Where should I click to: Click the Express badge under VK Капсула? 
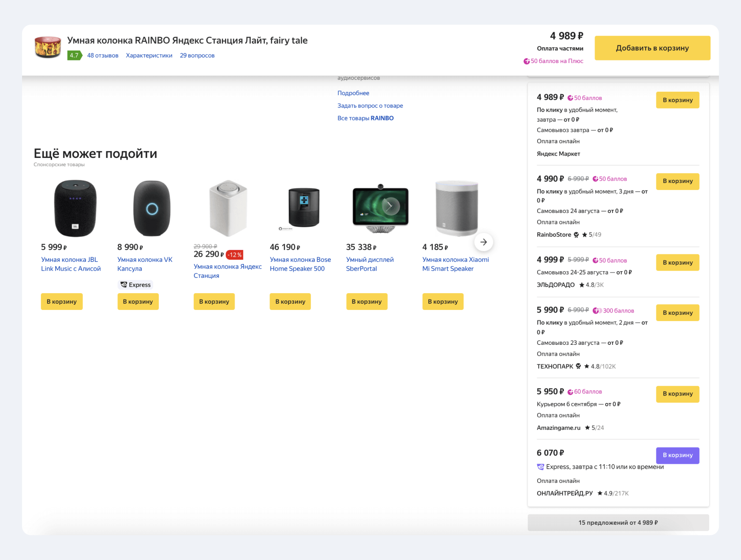[136, 285]
